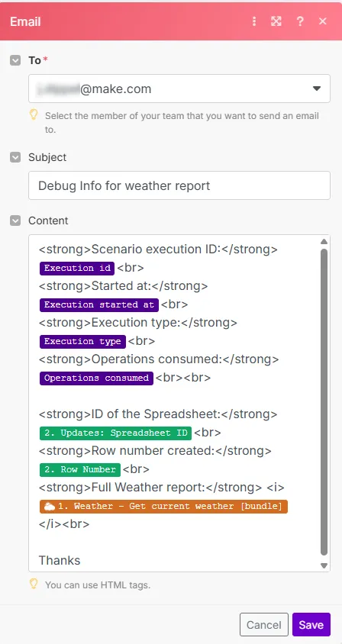The width and height of the screenshot is (342, 644).
Task: Close the Email module dialog
Action: 323,21
